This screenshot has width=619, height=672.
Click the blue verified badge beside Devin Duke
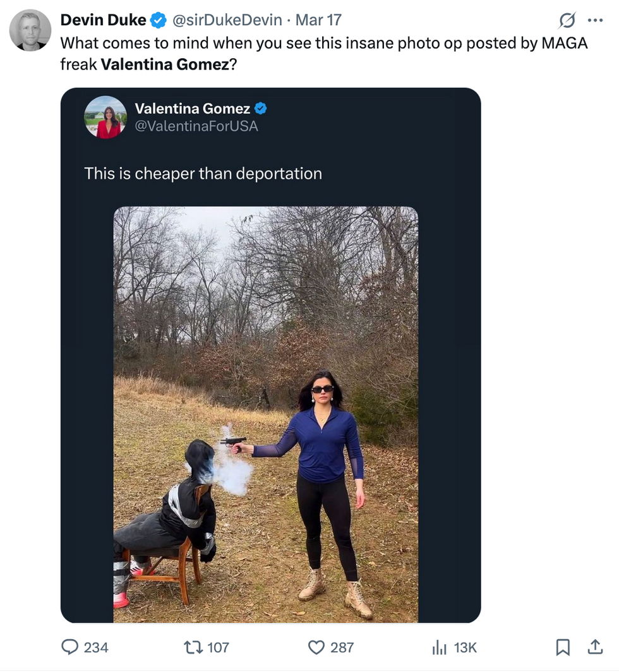(158, 20)
